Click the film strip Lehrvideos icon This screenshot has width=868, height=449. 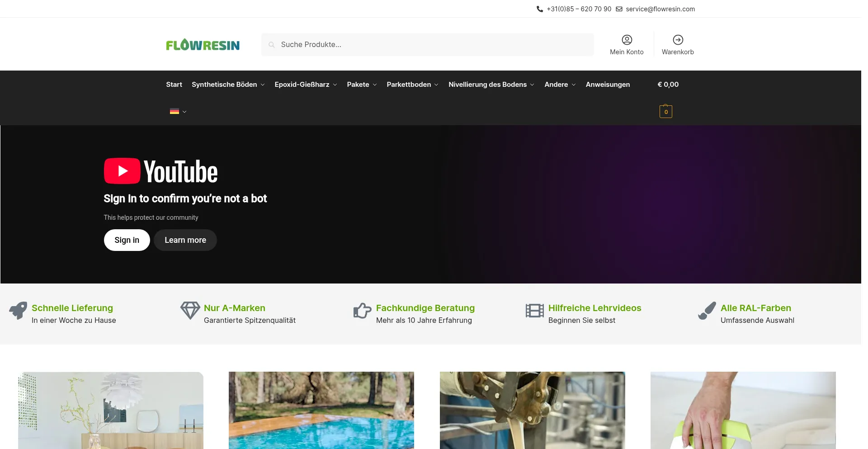pos(535,311)
